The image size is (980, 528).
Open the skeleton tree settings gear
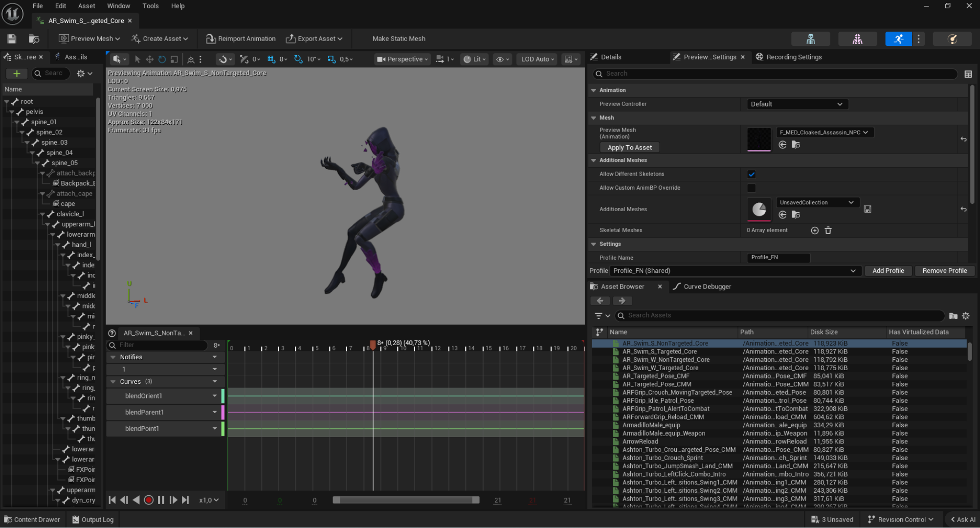pos(81,73)
